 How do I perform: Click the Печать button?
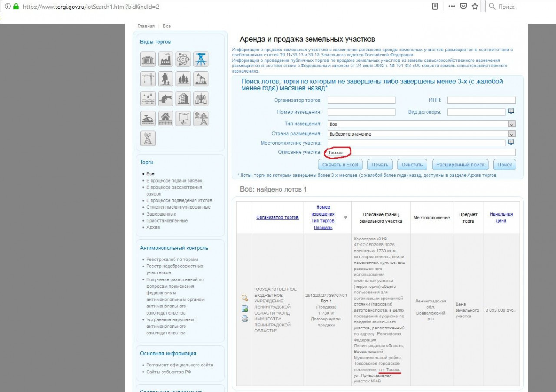tap(380, 165)
